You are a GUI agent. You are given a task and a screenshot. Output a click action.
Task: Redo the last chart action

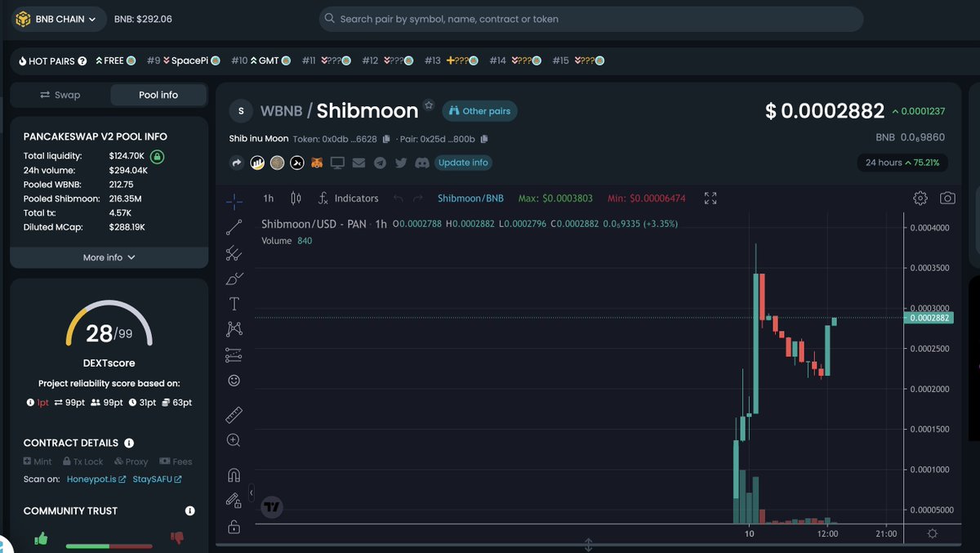(x=418, y=198)
